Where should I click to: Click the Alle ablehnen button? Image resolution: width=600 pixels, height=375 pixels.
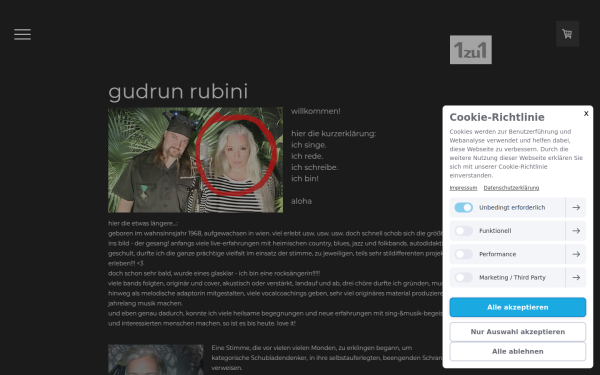tap(517, 351)
